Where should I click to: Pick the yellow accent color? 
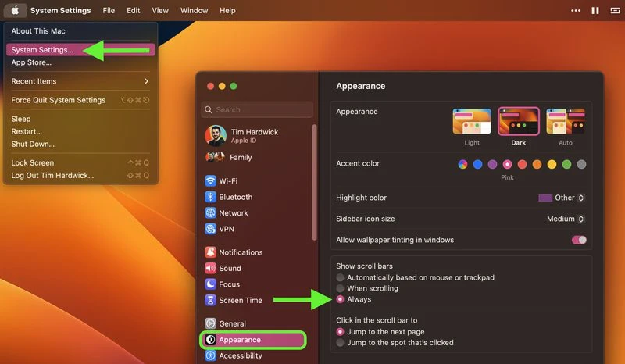(552, 164)
